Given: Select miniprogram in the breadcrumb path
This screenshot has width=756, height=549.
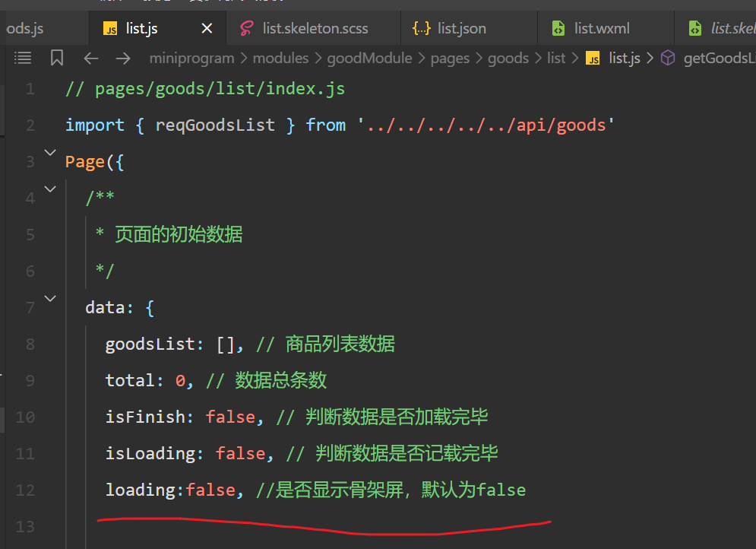Looking at the screenshot, I should [x=191, y=59].
